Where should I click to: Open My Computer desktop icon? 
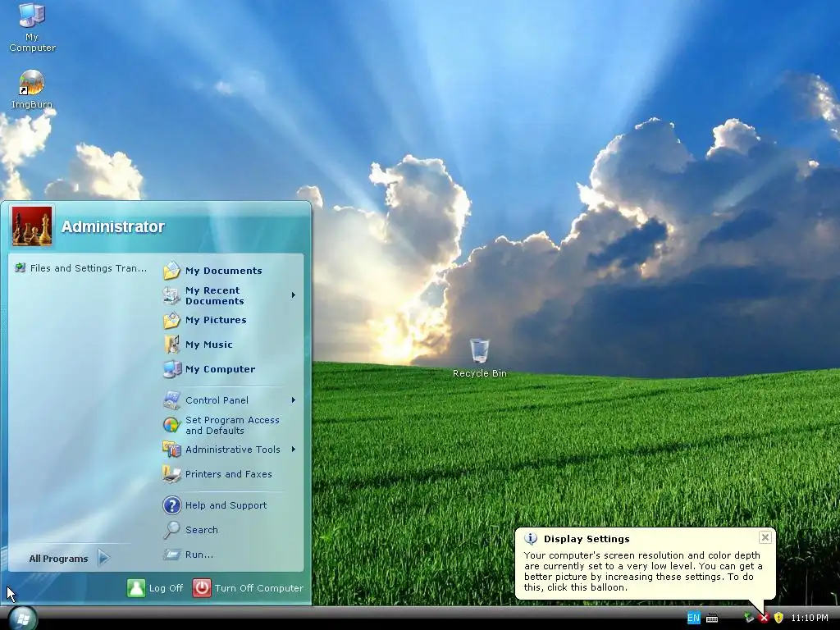pyautogui.click(x=32, y=28)
